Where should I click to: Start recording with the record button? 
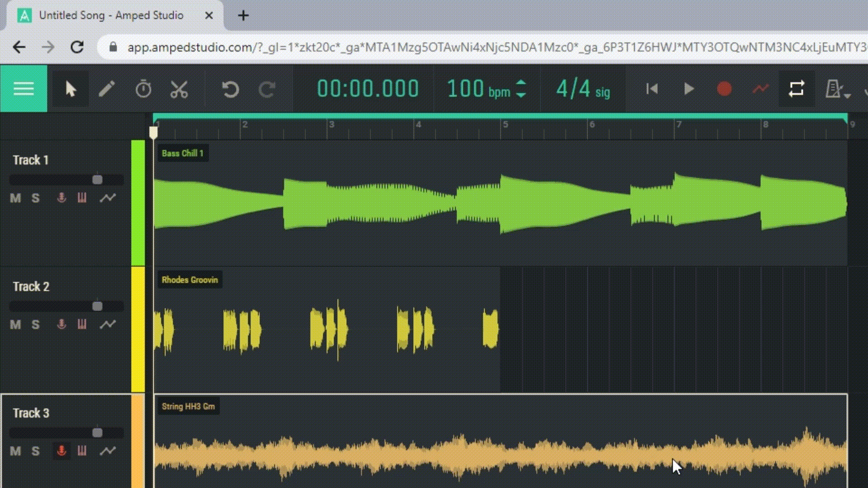pos(724,89)
